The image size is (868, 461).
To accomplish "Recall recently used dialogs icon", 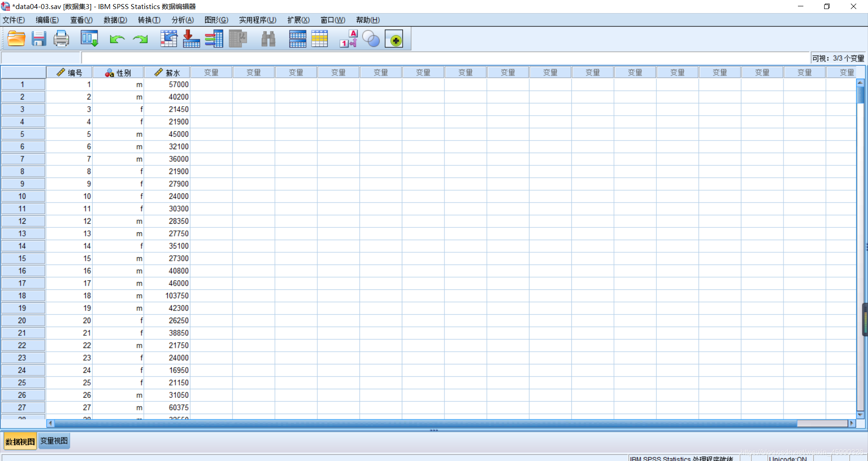I will point(89,39).
